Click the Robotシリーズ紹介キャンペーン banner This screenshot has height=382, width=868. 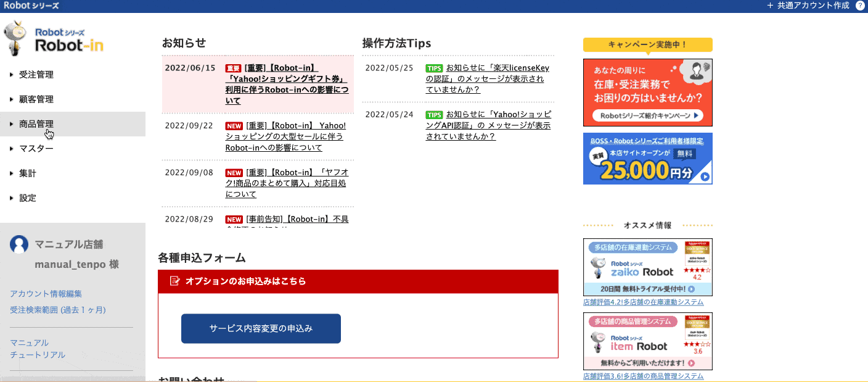coord(647,93)
